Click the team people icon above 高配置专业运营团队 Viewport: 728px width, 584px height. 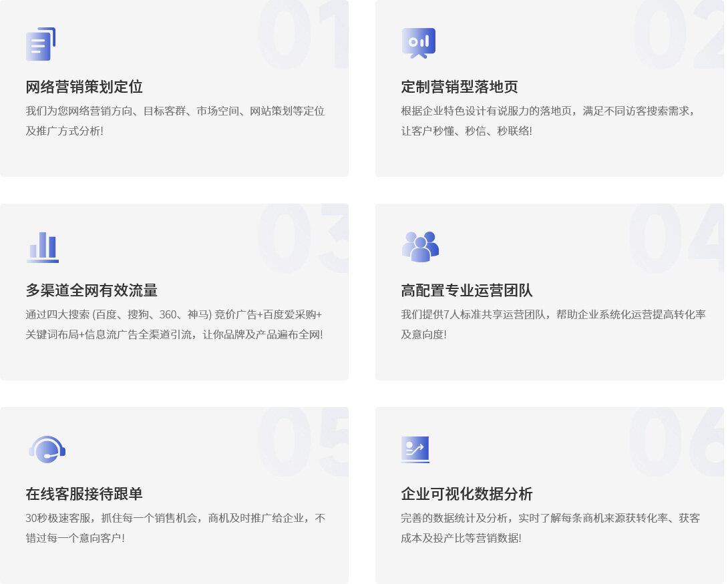420,246
